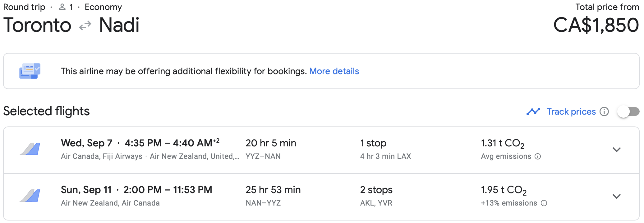Expand the Wed, Sep 7 flight details

[x=616, y=149]
